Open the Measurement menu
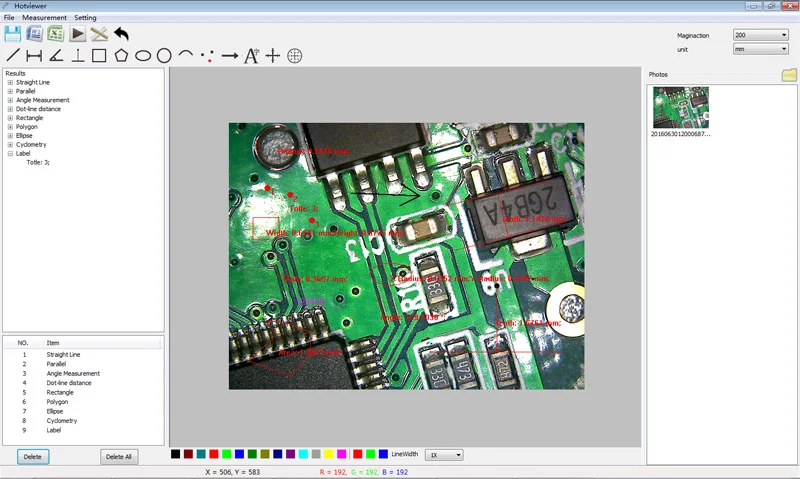This screenshot has height=479, width=800. [x=44, y=17]
